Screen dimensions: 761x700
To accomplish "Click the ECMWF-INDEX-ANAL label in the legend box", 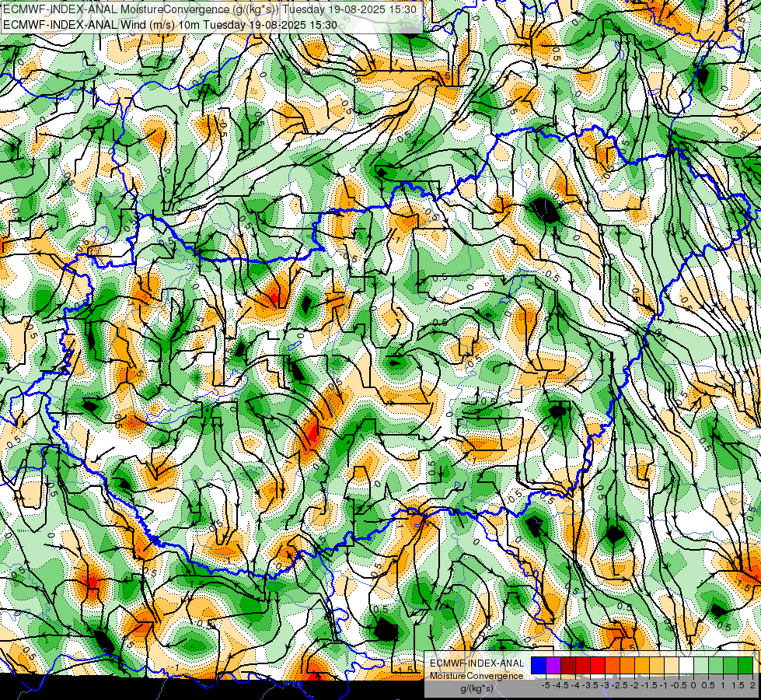I will 477,663.
